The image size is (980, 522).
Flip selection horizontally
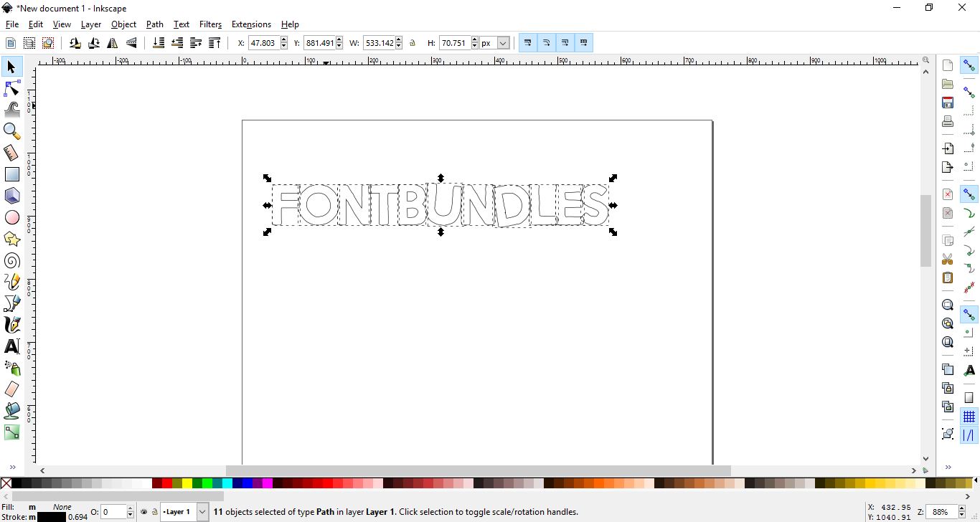[x=113, y=43]
